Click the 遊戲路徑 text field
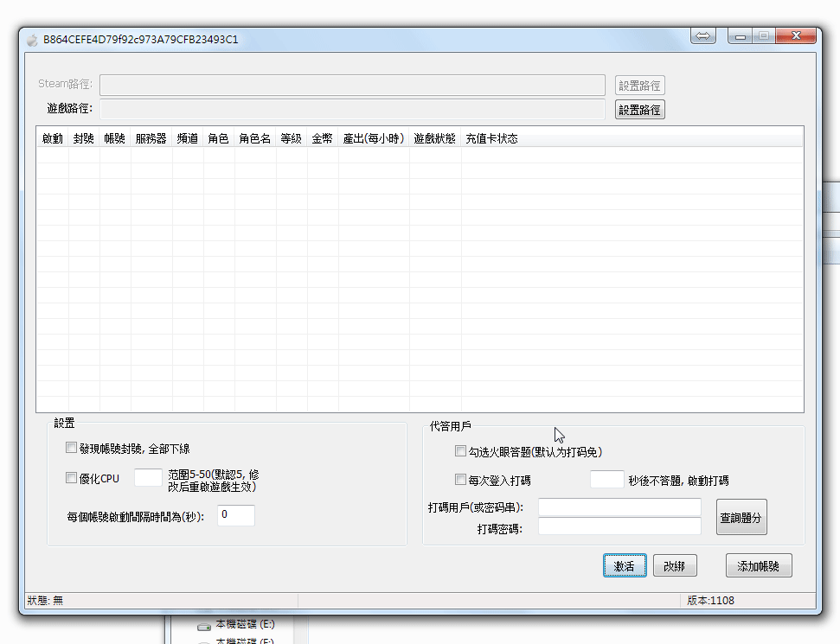 (352, 109)
